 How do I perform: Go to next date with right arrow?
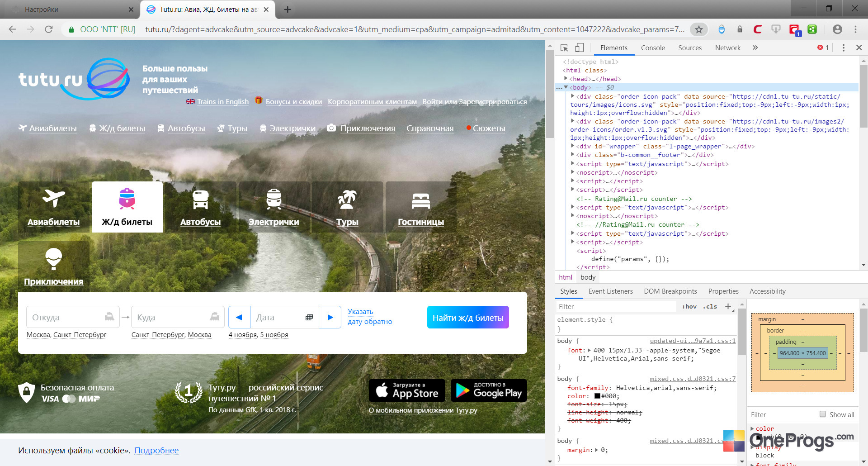coord(330,317)
